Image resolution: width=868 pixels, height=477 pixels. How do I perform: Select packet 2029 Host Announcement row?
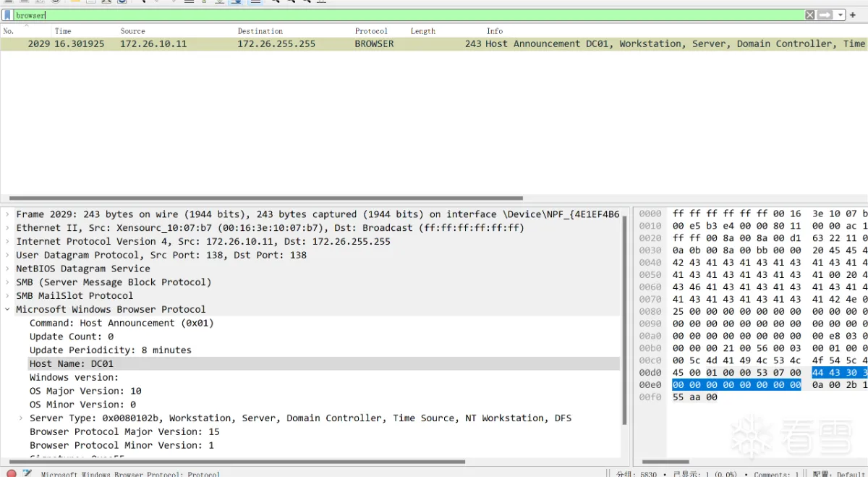[x=434, y=44]
